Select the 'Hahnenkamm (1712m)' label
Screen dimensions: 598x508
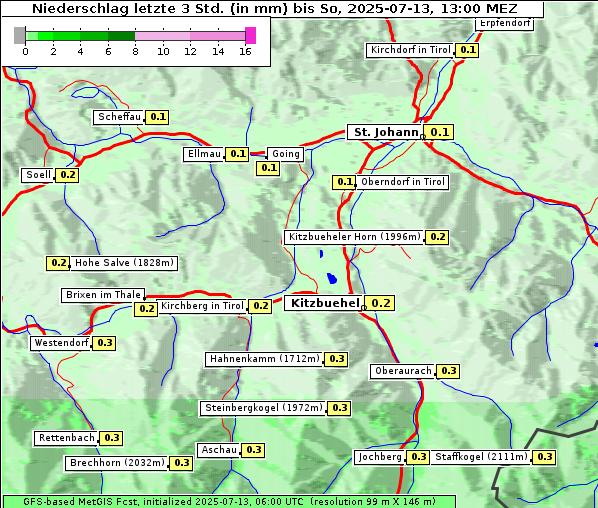coord(264,359)
